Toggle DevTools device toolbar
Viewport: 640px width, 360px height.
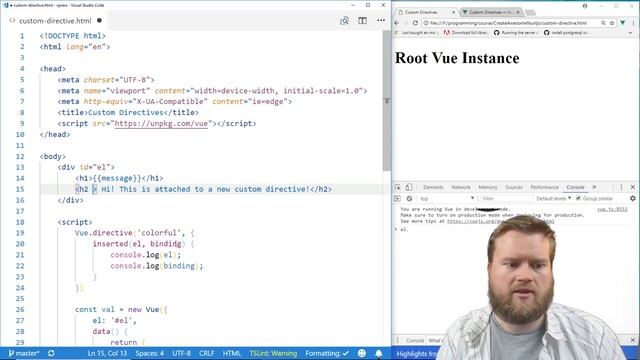point(409,187)
